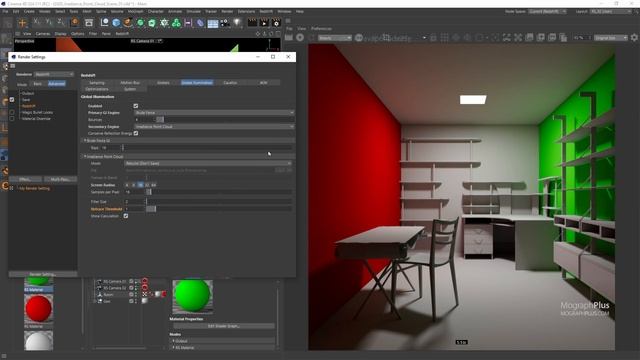Switch to the Caustics tab
The image size is (640, 360).
coord(230,82)
